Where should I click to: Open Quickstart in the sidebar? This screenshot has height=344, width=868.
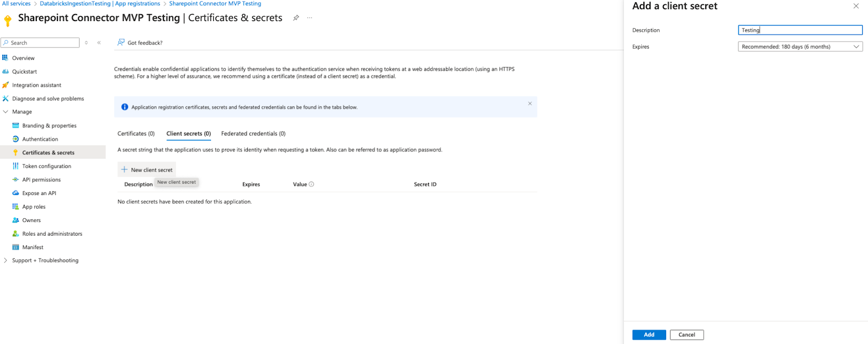(x=24, y=72)
